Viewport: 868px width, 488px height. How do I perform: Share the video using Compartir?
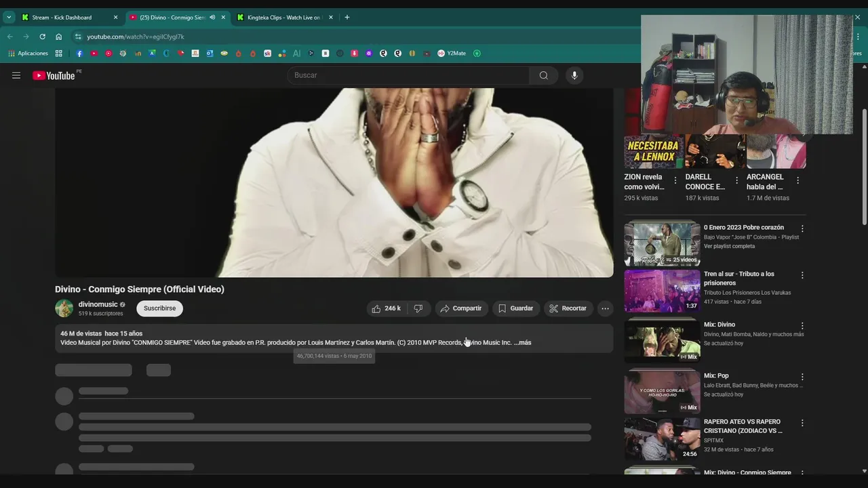[x=460, y=308]
